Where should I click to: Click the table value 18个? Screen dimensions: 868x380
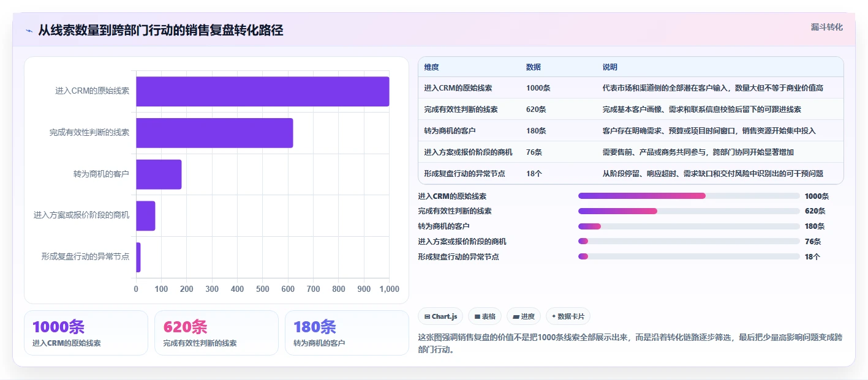534,174
